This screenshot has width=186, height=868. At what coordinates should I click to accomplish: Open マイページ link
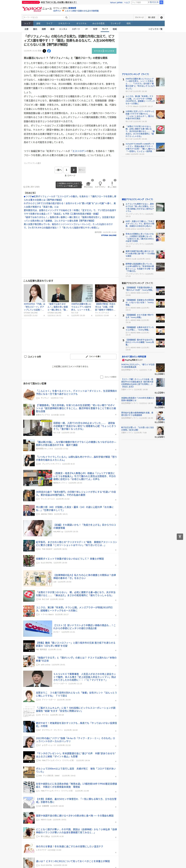point(139,17)
